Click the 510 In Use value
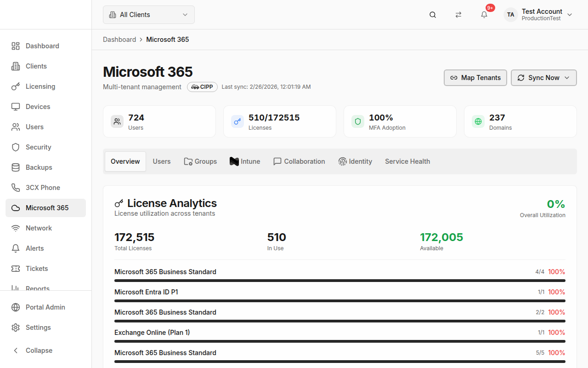 pyautogui.click(x=277, y=237)
